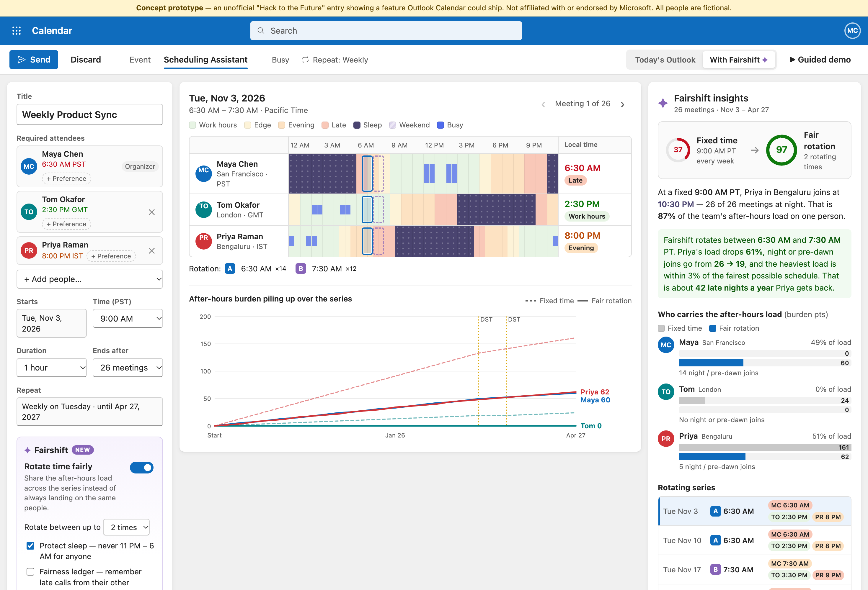Switch to With Fairshift view
This screenshot has width=868, height=590.
point(738,60)
